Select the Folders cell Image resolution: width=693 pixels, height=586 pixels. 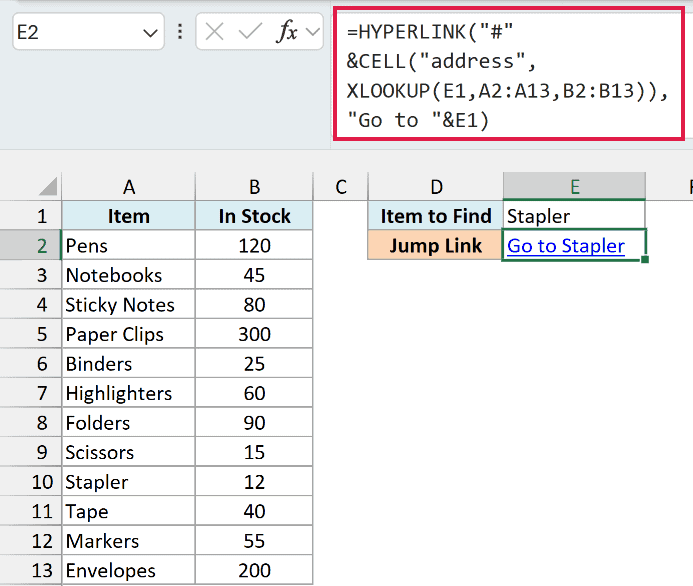point(129,422)
